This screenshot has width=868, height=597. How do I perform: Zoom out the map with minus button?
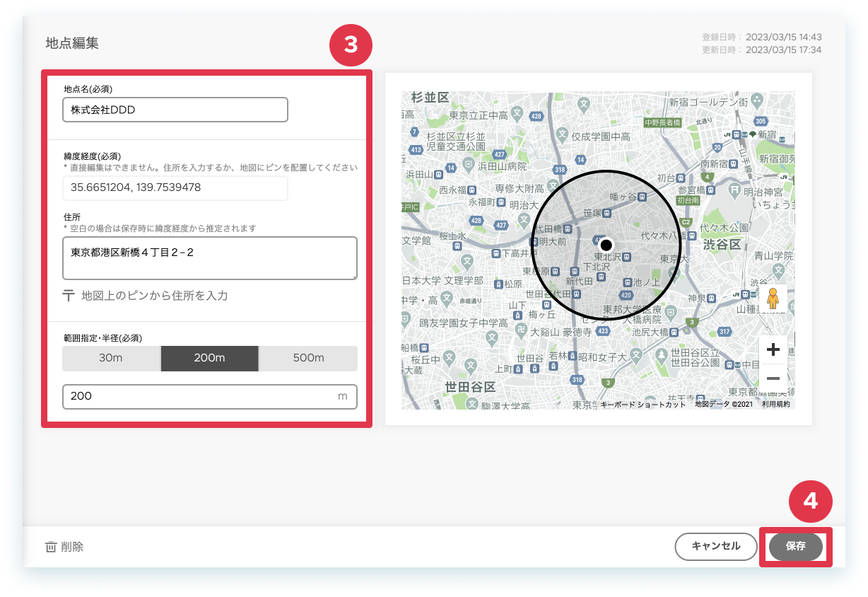click(773, 378)
